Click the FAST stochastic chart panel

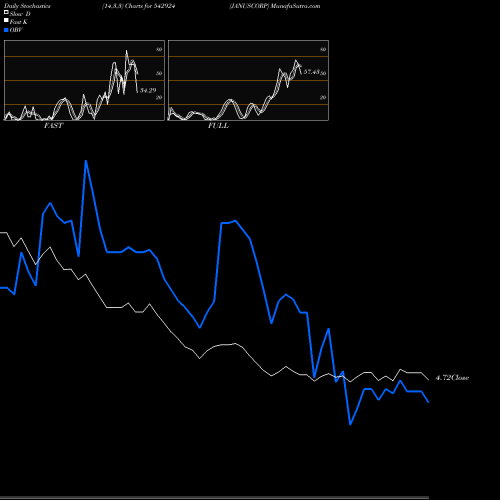pos(84,80)
